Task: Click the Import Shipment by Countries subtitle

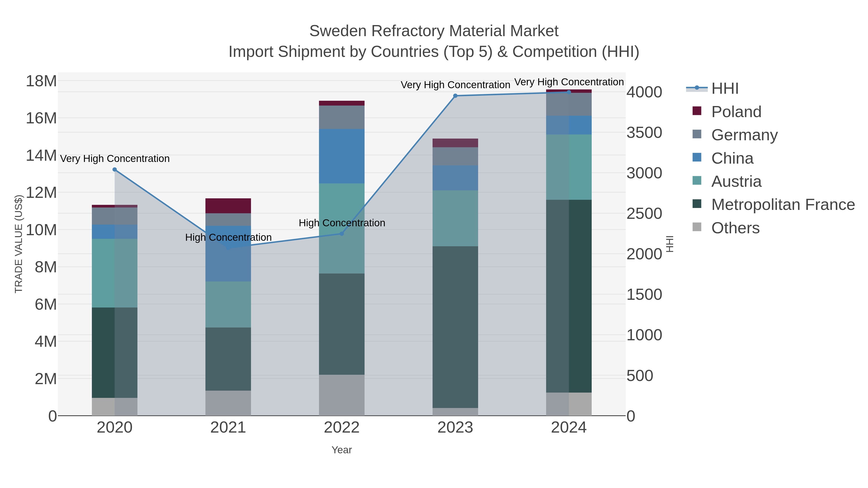Action: click(434, 52)
